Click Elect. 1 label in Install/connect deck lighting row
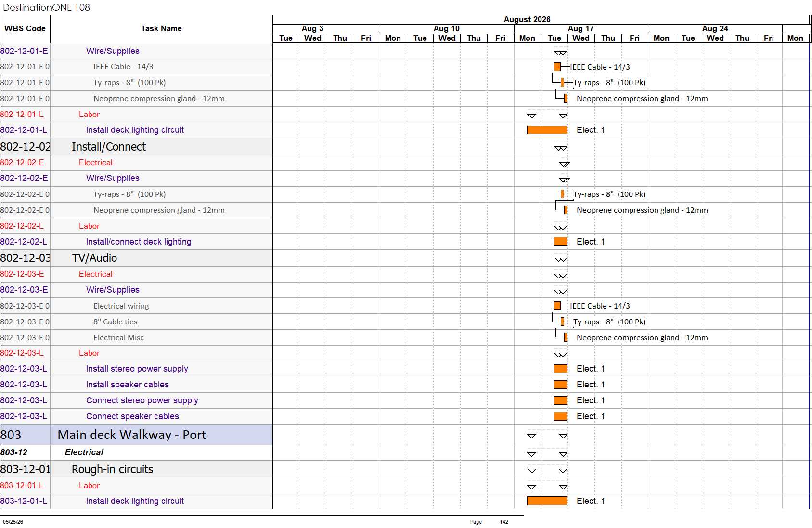The image size is (812, 528). coord(591,242)
